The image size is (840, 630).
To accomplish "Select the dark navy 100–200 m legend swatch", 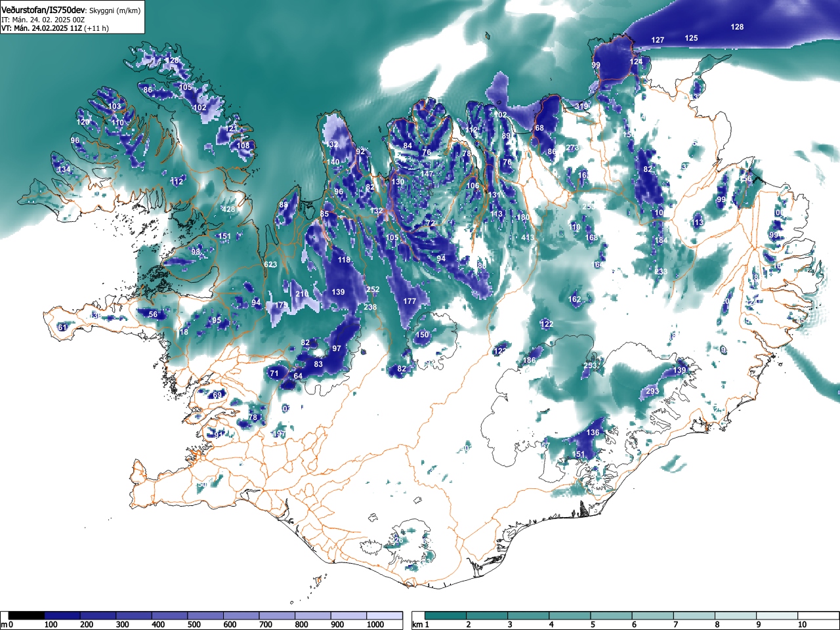I will [x=62, y=616].
